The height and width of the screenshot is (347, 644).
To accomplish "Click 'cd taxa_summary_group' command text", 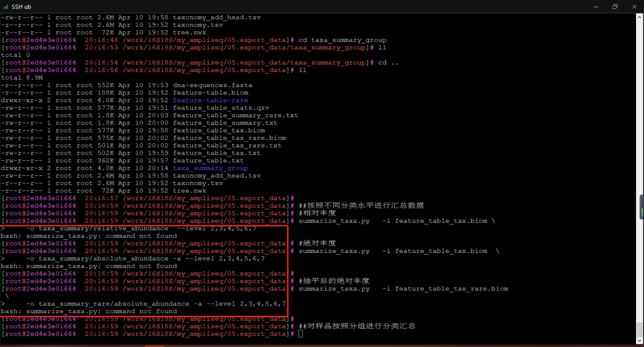I will coord(342,40).
